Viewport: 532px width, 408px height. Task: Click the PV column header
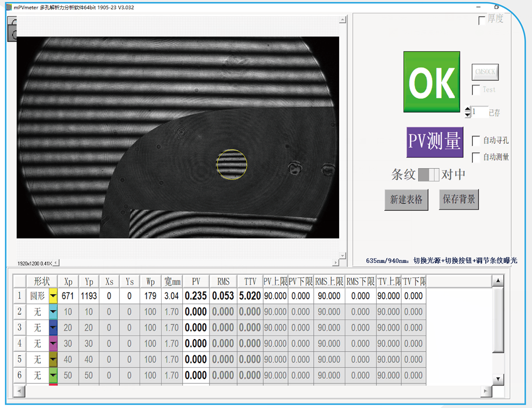(196, 282)
